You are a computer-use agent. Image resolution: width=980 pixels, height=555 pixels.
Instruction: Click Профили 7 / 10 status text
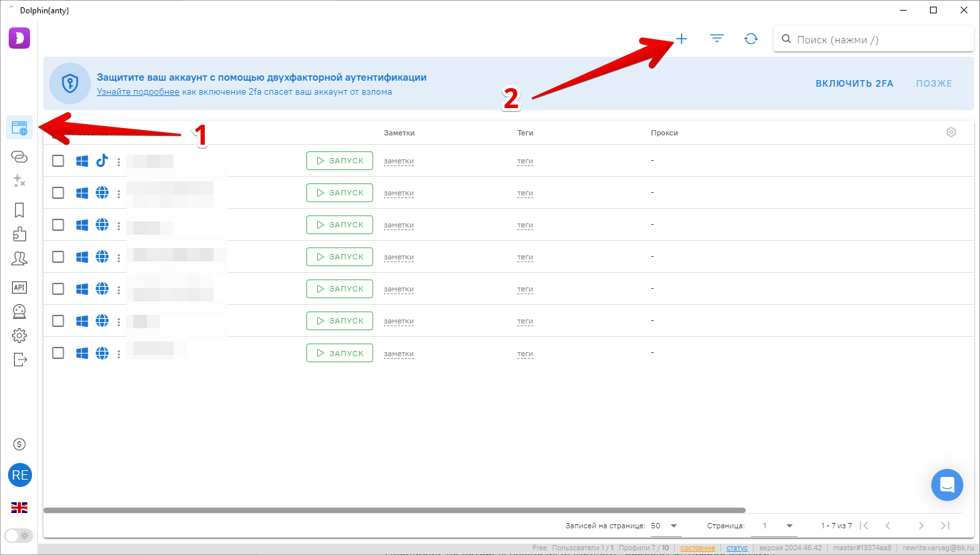644,548
